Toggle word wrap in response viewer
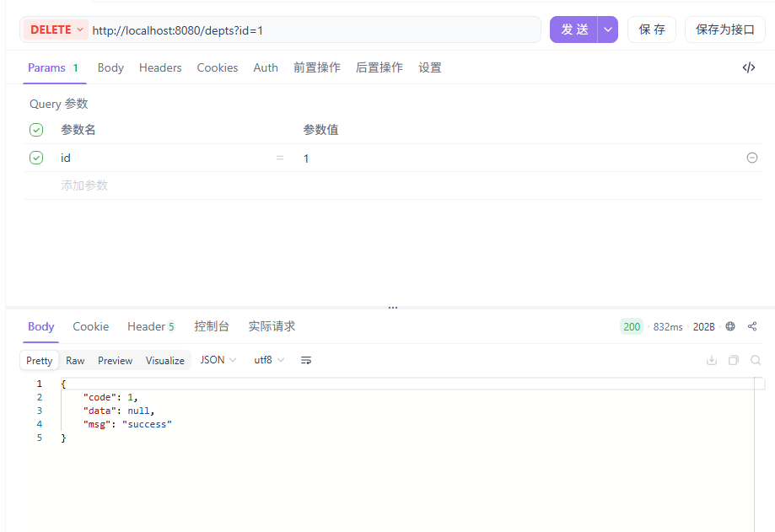The width and height of the screenshot is (775, 532). [306, 360]
